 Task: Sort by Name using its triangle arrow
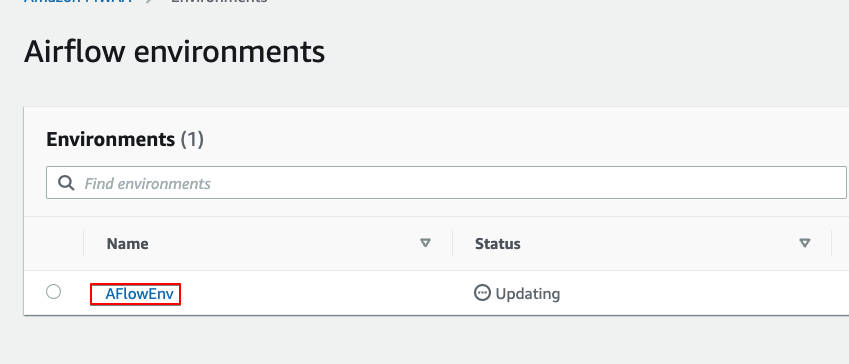coord(426,243)
